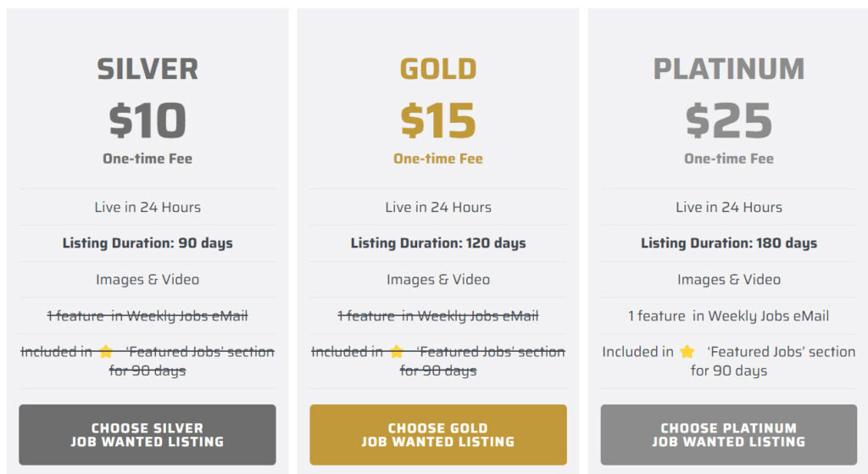The height and width of the screenshot is (474, 868).
Task: Choose Gold Job Wanted Listing button
Action: click(x=438, y=435)
